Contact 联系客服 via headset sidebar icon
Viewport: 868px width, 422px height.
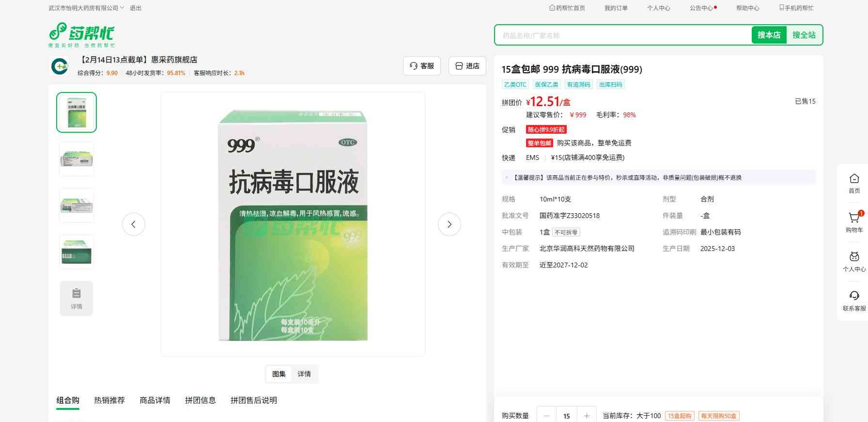(854, 296)
